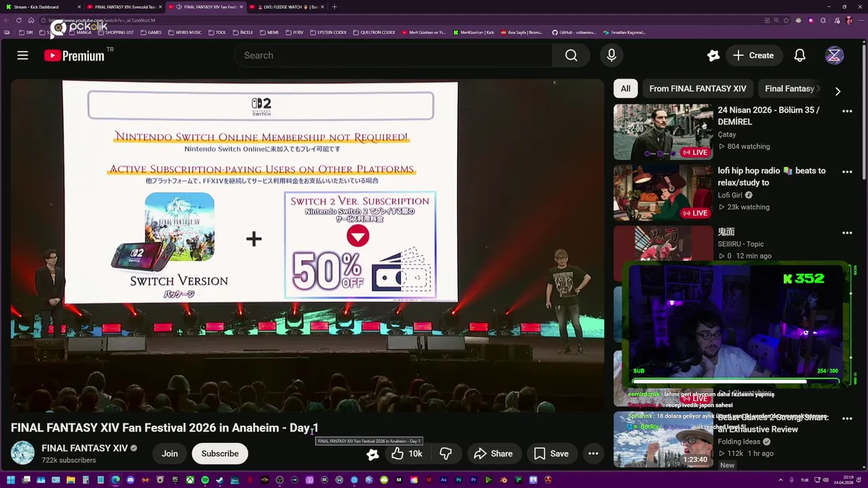
Task: Open Steam from the taskbar
Action: 220,481
